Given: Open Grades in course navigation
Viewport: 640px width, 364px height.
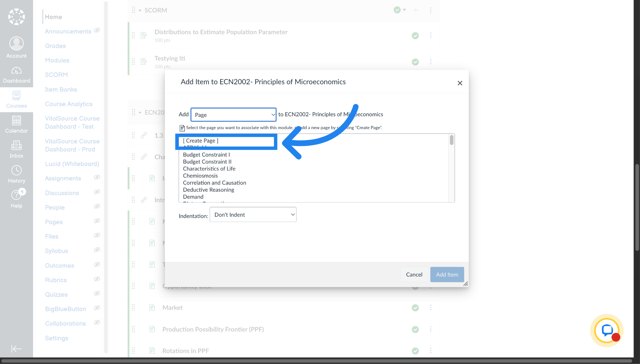Looking at the screenshot, I should (56, 46).
